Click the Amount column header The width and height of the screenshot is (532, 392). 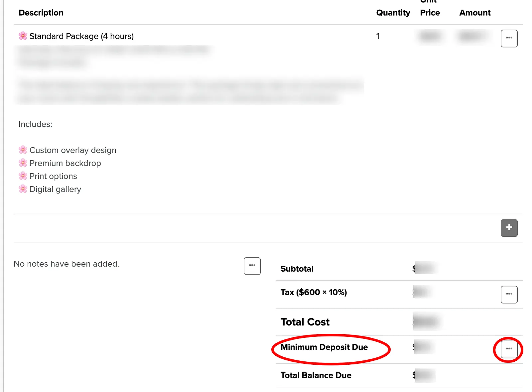pyautogui.click(x=475, y=13)
